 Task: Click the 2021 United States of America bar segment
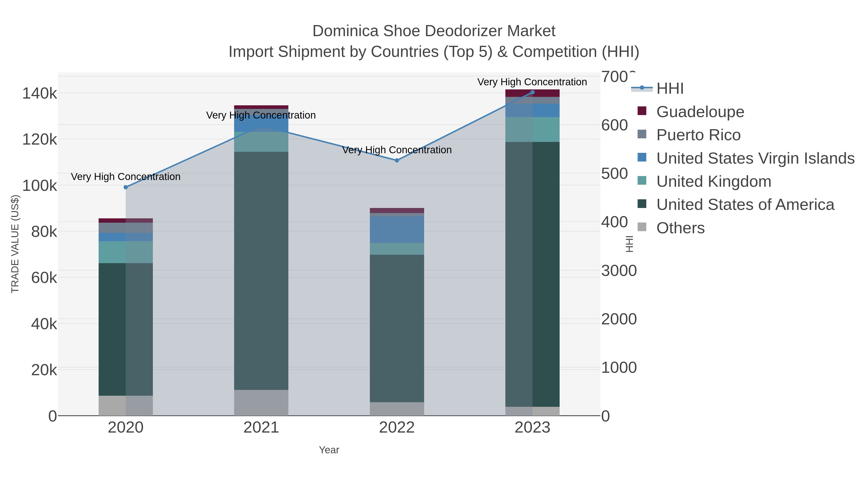click(x=261, y=271)
